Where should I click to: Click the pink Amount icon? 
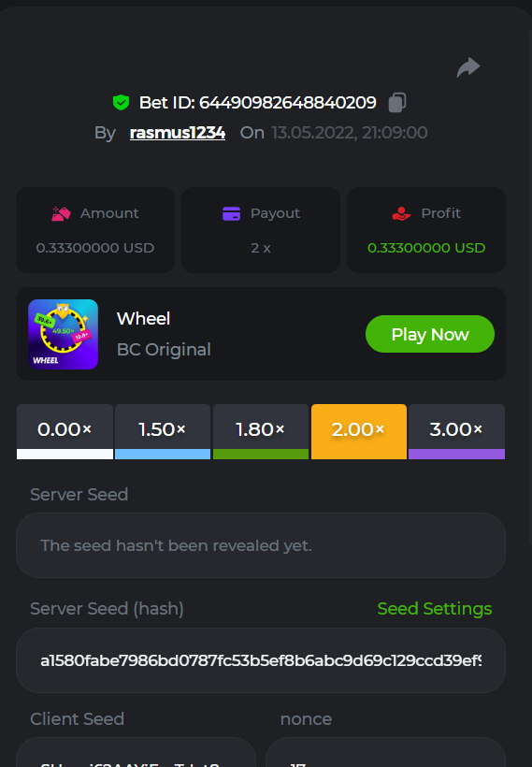[61, 214]
